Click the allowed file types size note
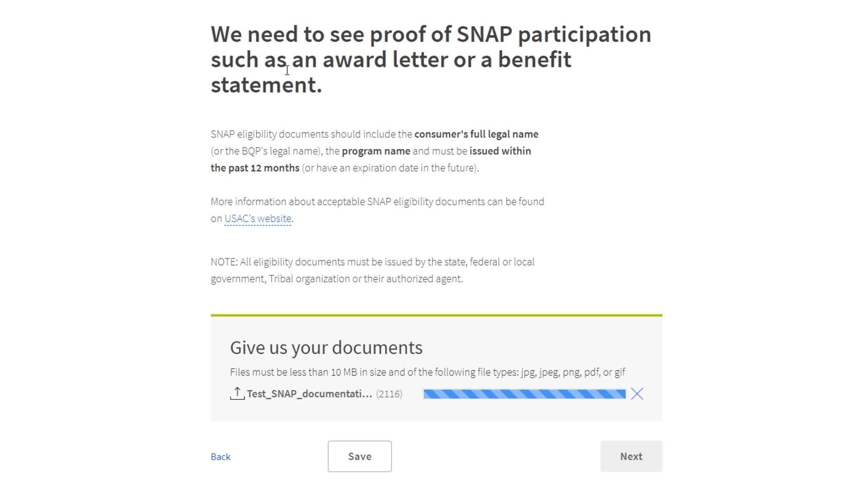Screen dimensions: 868x488 pos(427,372)
